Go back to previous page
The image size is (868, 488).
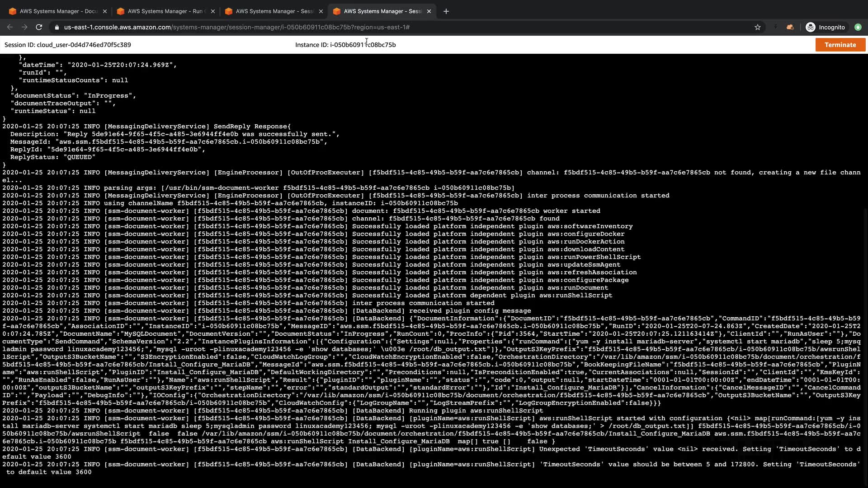10,27
